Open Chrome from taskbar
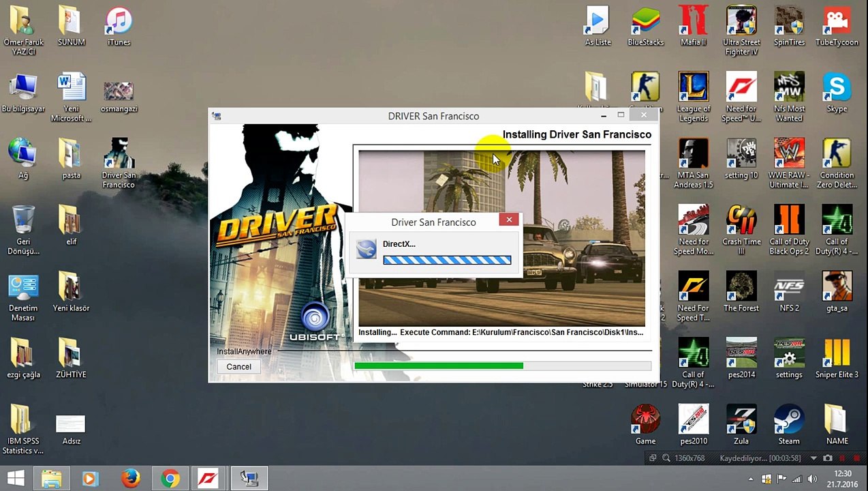 tap(170, 479)
